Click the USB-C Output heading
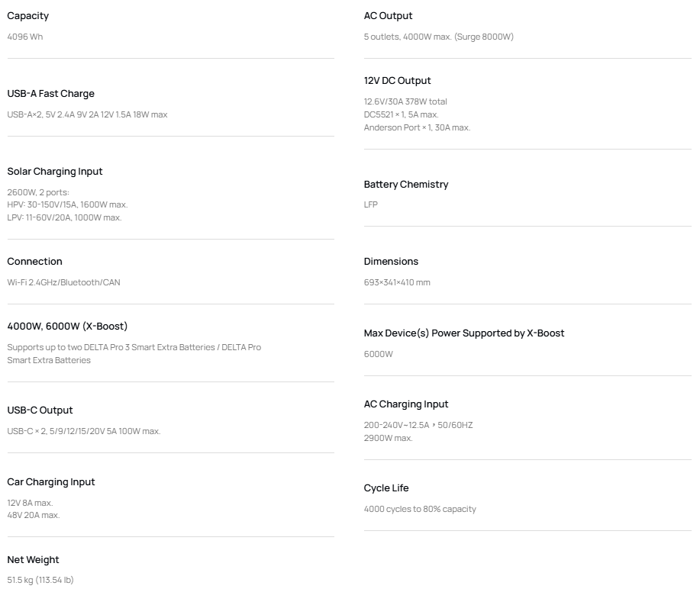This screenshot has width=700, height=589. pos(40,410)
